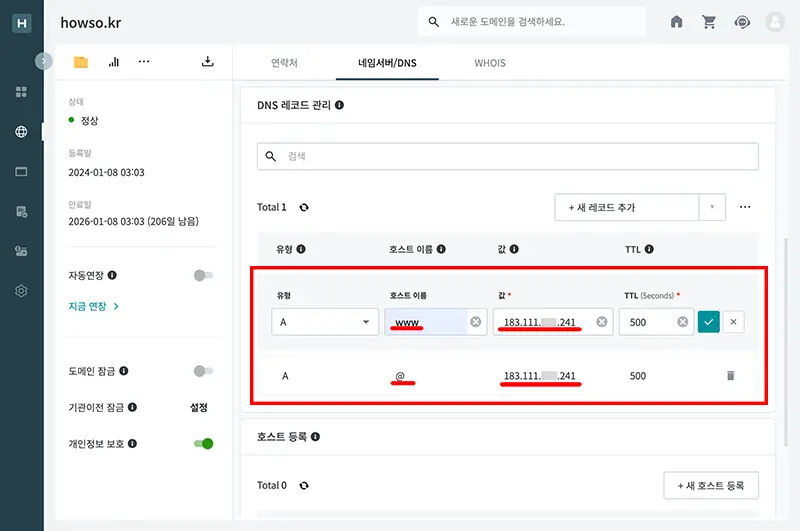Delete the @ A record with trash icon

pyautogui.click(x=731, y=375)
